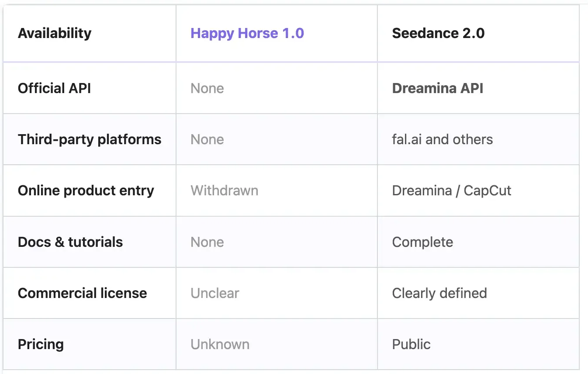
Task: Click the Online product entry row label
Action: (86, 190)
